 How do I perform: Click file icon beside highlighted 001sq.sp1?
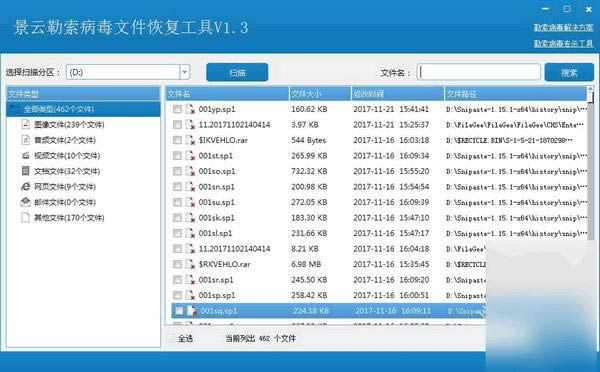(192, 311)
